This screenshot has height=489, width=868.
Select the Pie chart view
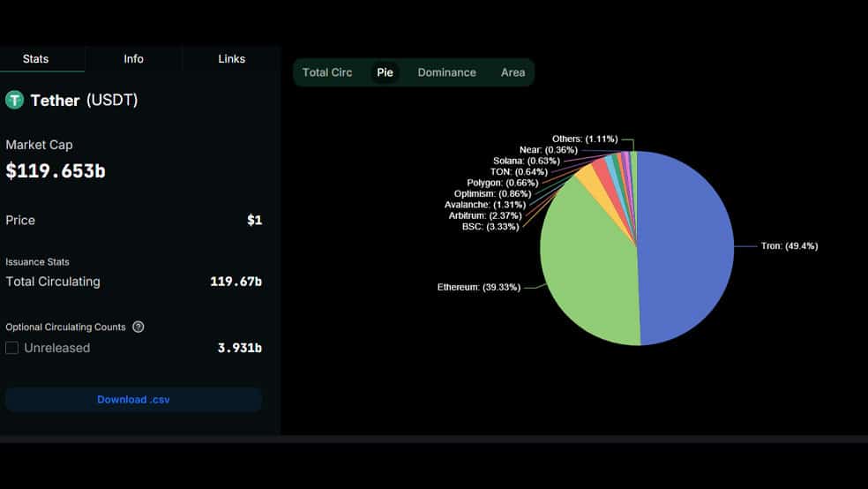[385, 72]
